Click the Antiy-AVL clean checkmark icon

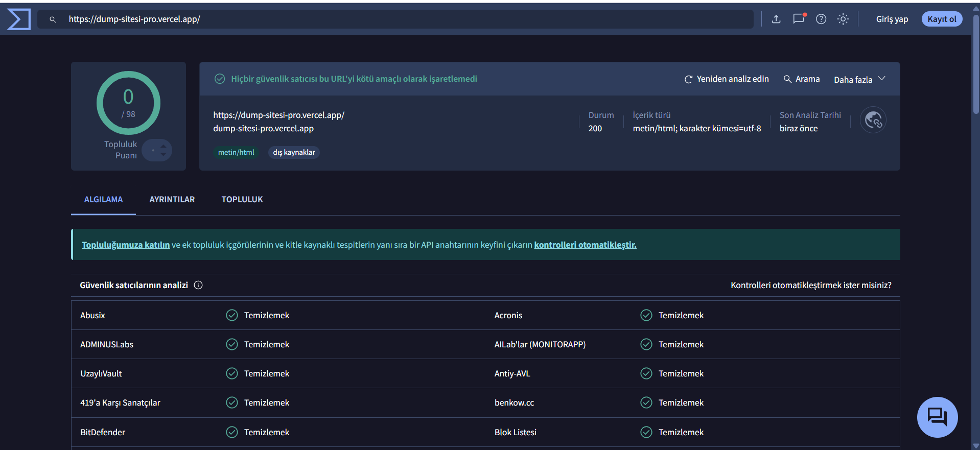646,373
